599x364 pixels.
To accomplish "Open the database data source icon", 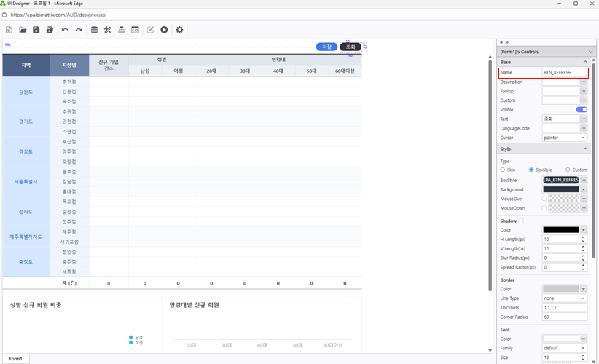I will click(x=93, y=30).
